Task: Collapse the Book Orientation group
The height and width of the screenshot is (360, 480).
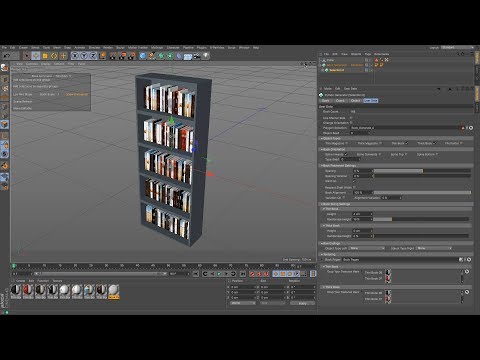Action: [x=322, y=149]
